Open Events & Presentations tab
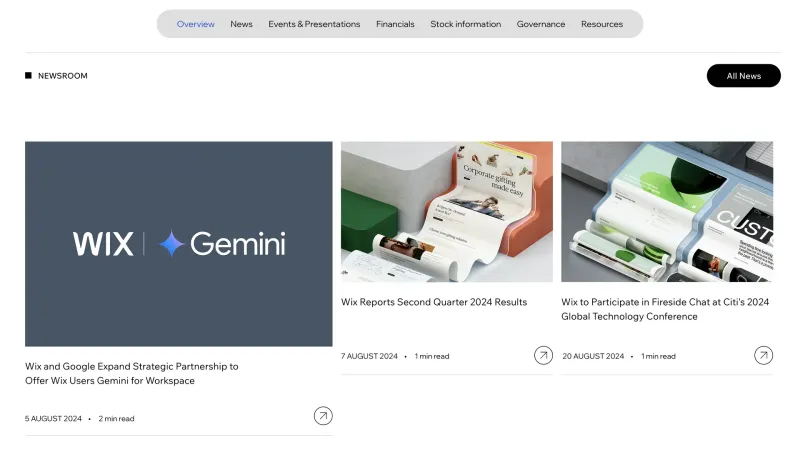 pos(314,24)
